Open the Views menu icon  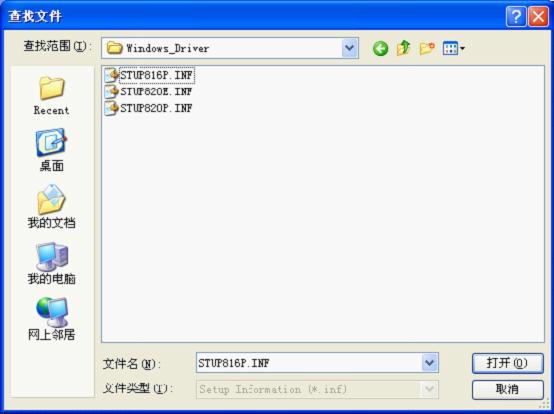[454, 48]
